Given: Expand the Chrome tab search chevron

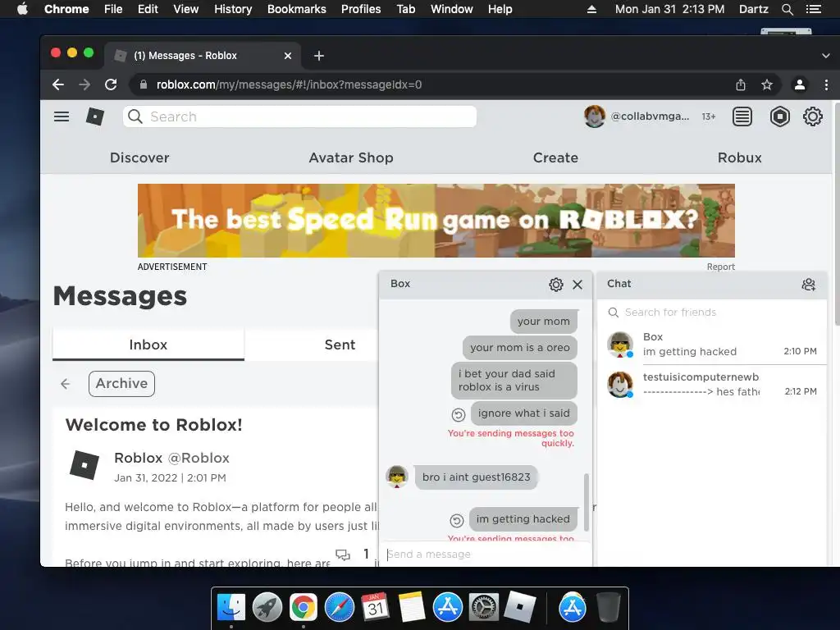Looking at the screenshot, I should coord(825,56).
